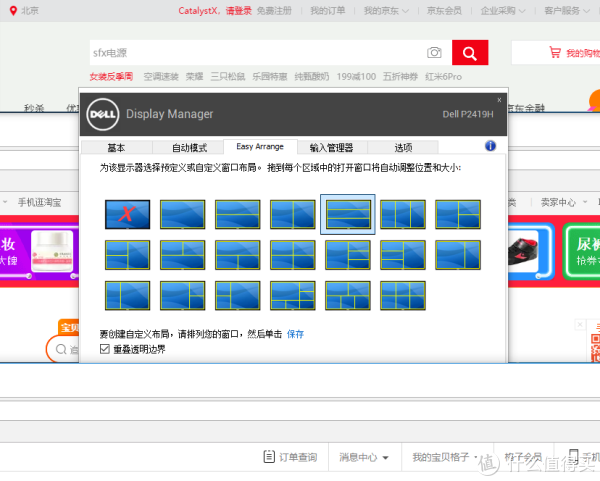The height and width of the screenshot is (481, 600).
Task: Select layout with left half split, tall right zone
Action: coord(127,255)
